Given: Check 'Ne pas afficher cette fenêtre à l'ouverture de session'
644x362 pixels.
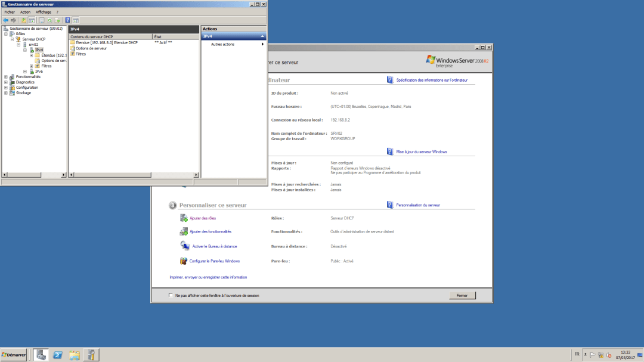Looking at the screenshot, I should click(x=171, y=295).
